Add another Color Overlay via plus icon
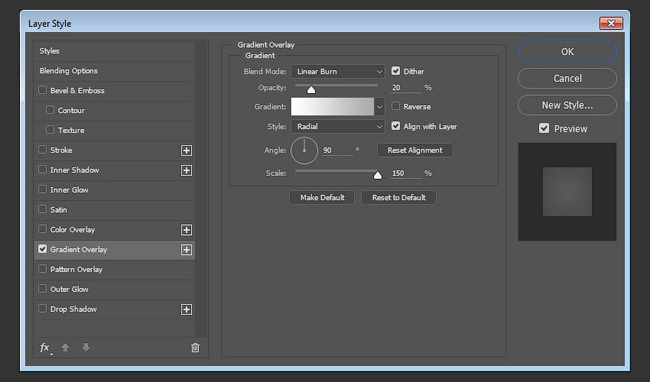The image size is (650, 382). (x=187, y=230)
